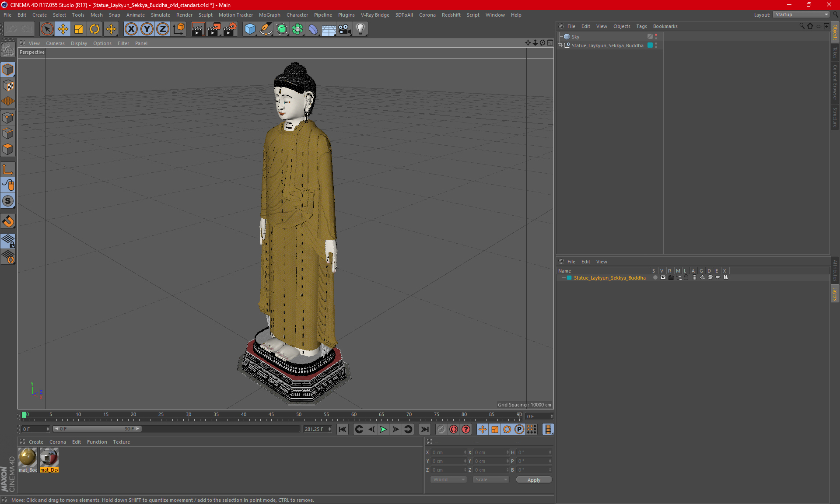Toggle layer View visibility for Statue layer
The width and height of the screenshot is (840, 504).
pyautogui.click(x=663, y=277)
